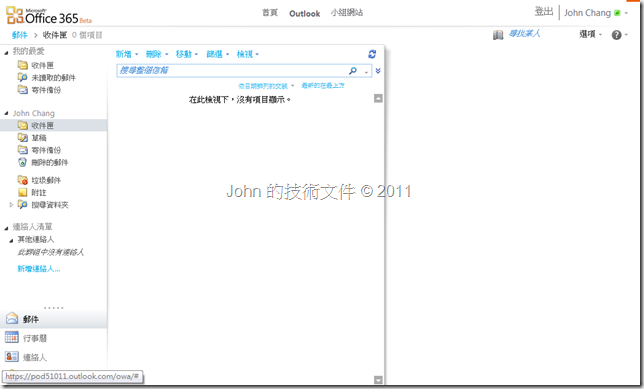This screenshot has width=644, height=389.
Task: Click the search magnifier icon
Action: (353, 71)
